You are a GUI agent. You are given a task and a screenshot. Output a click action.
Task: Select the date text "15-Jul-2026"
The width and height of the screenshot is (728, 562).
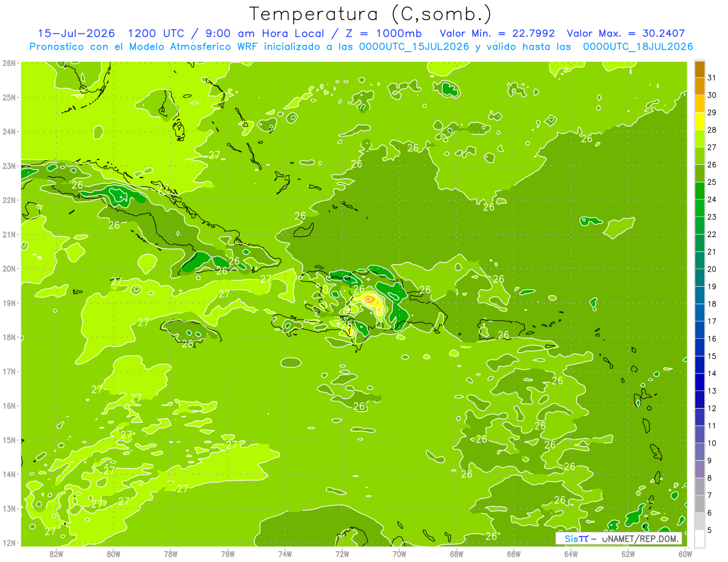[76, 33]
